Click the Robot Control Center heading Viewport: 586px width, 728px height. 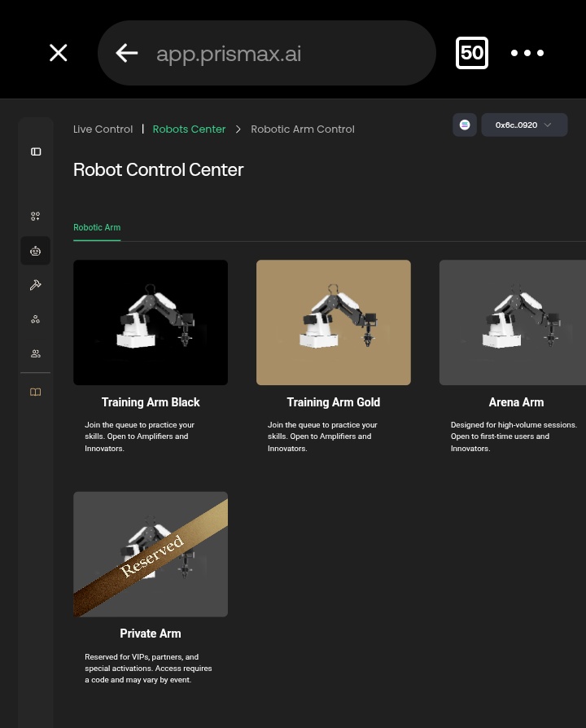[158, 169]
